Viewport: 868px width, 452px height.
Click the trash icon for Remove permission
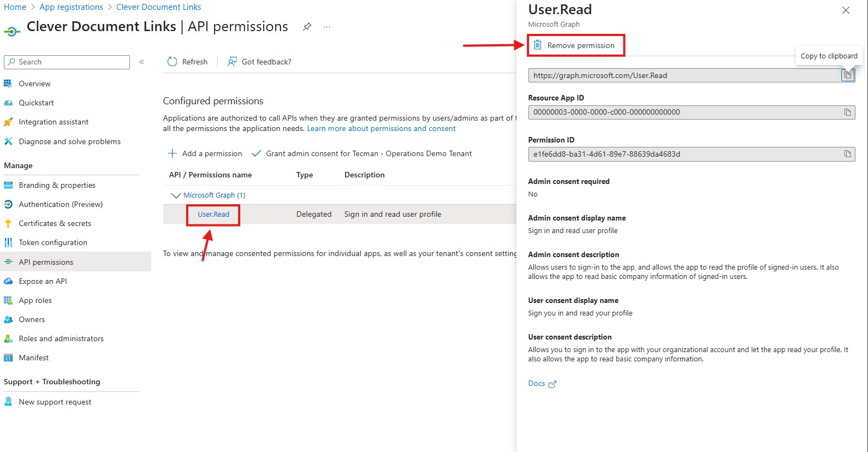pos(538,45)
